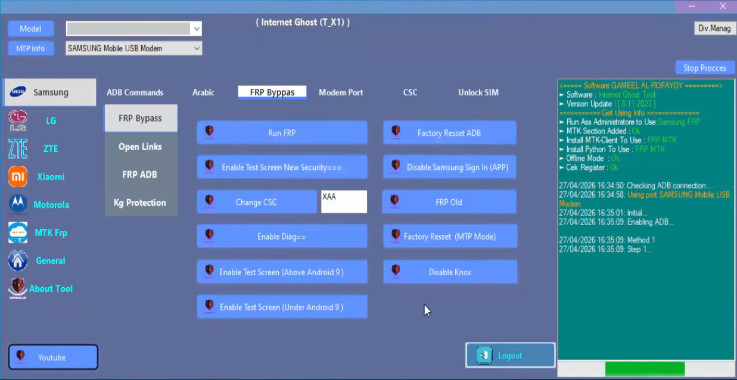Click the FRP Old button
Screen dimensions: 737x380
point(449,202)
